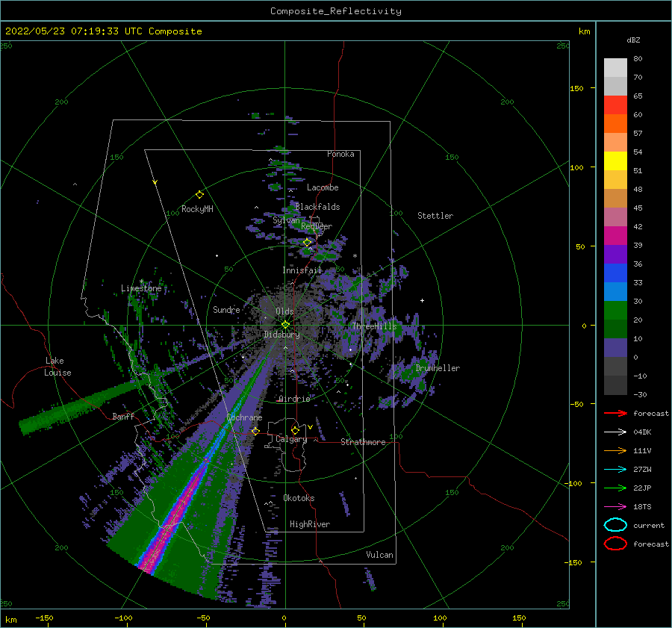Click the red forecast ellipse icon
This screenshot has height=628, width=672.
(615, 544)
